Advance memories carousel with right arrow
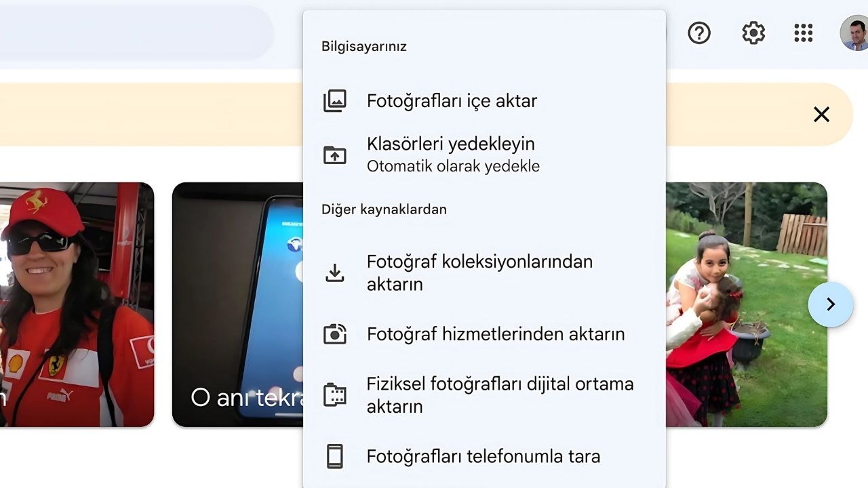 831,305
